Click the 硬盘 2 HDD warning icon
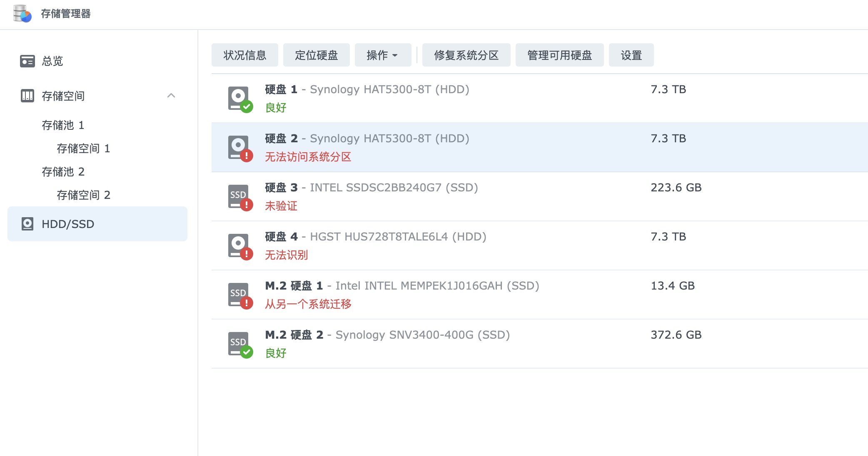 (240, 148)
